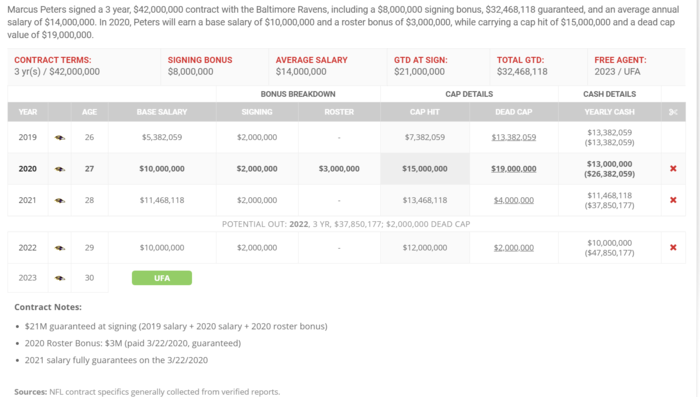Select the DEAD CAP column header
Viewport: 700px width, 397px height.
tap(513, 112)
